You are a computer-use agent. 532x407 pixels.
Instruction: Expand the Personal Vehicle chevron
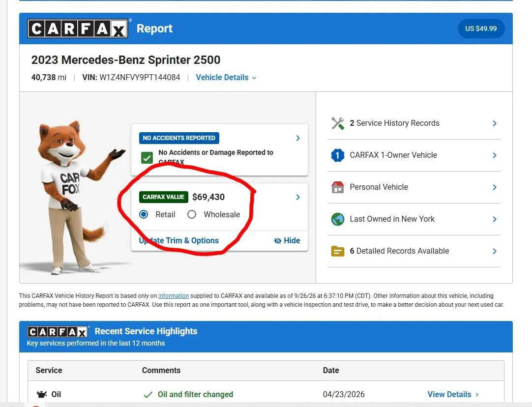click(495, 187)
